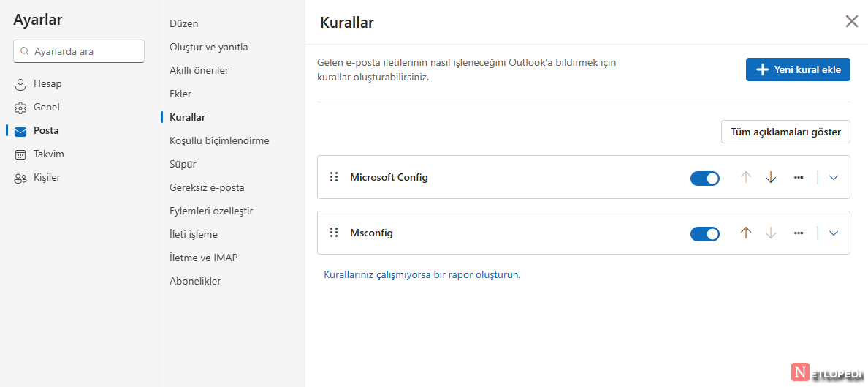Select Takvim in settings sidebar
Image resolution: width=868 pixels, height=387 pixels.
[48, 154]
